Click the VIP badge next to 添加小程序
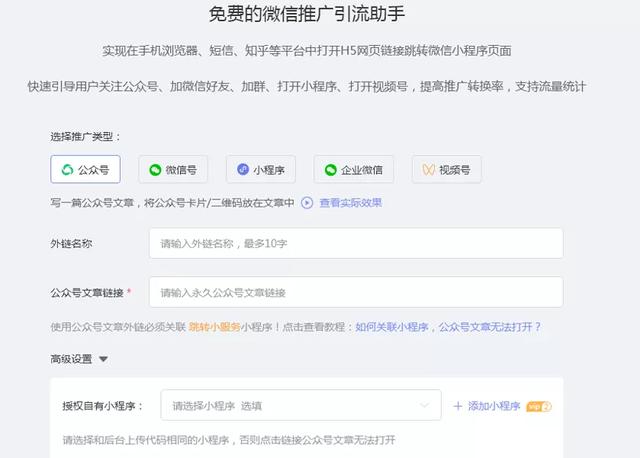 click(539, 407)
